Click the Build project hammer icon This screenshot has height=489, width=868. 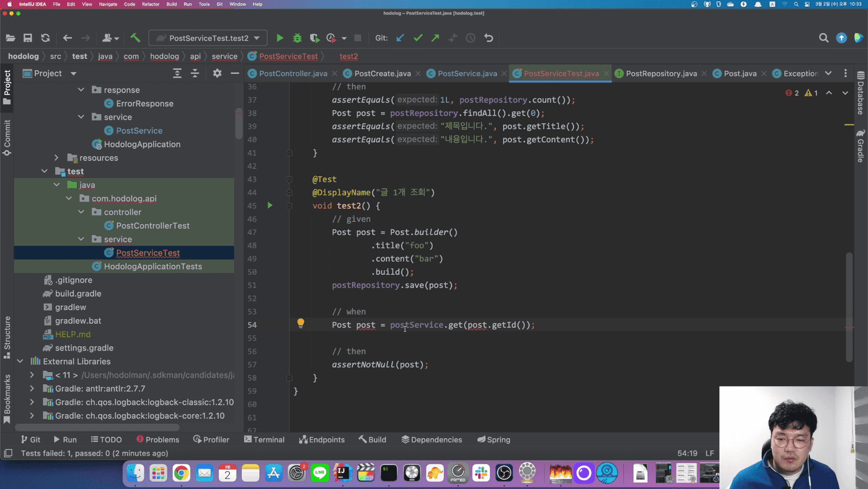click(135, 38)
